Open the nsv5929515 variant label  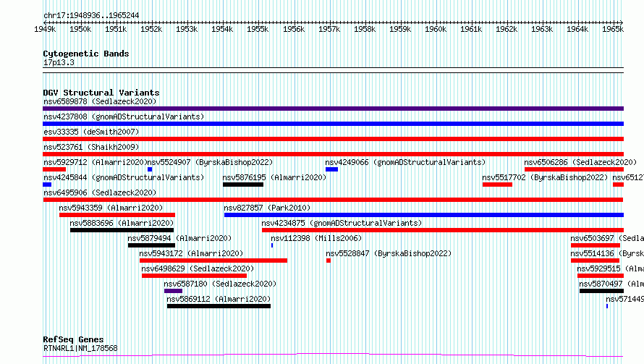click(610, 268)
